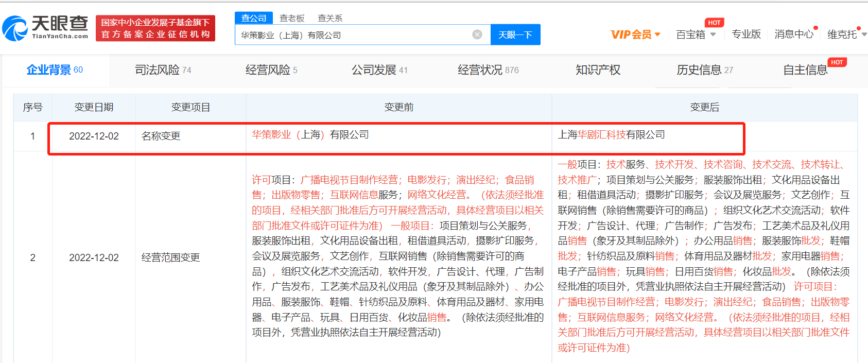This screenshot has height=363, width=868.
Task: Click the 变更前 business scope text
Action: [398, 256]
